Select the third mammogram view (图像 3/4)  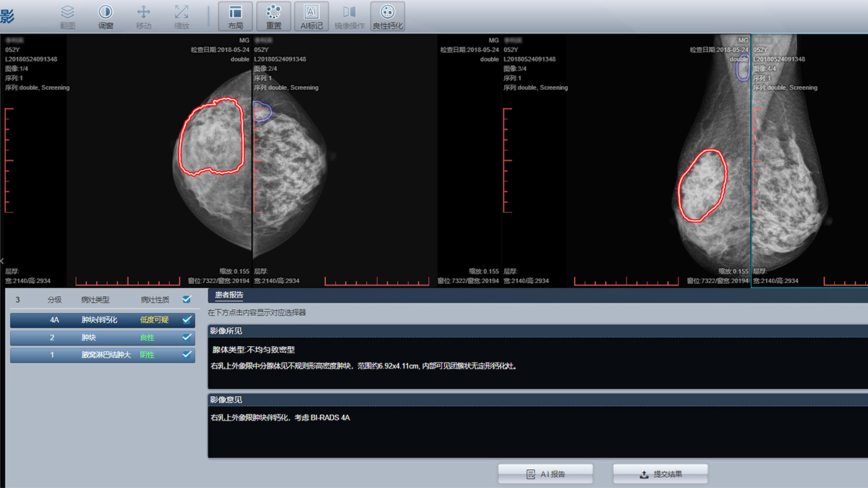coord(626,161)
